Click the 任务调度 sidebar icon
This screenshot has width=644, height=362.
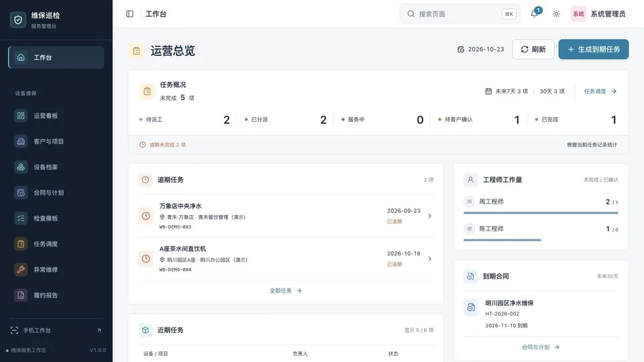pos(21,244)
